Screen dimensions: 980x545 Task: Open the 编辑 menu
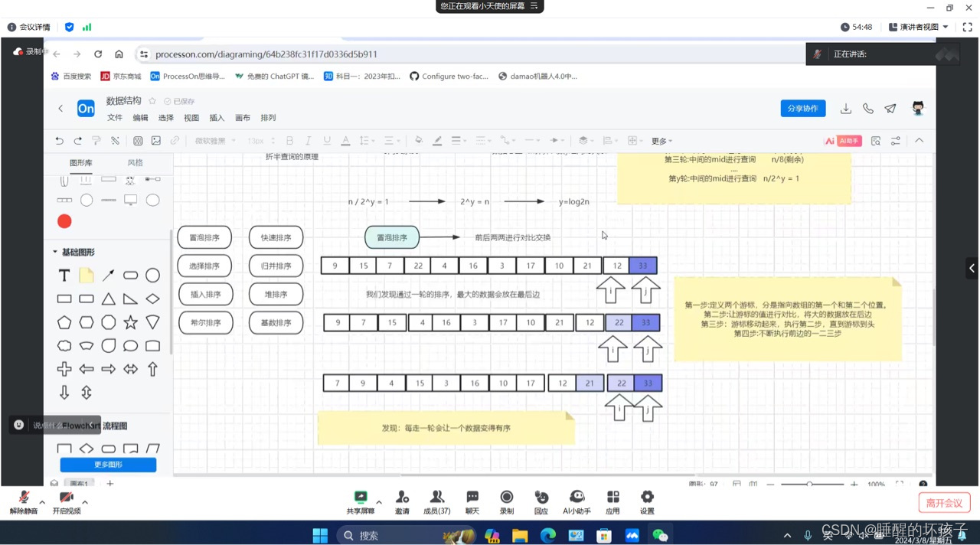[140, 118]
